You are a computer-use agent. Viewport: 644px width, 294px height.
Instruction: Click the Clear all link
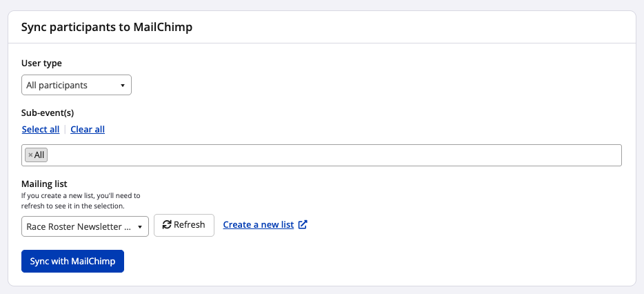coord(88,129)
